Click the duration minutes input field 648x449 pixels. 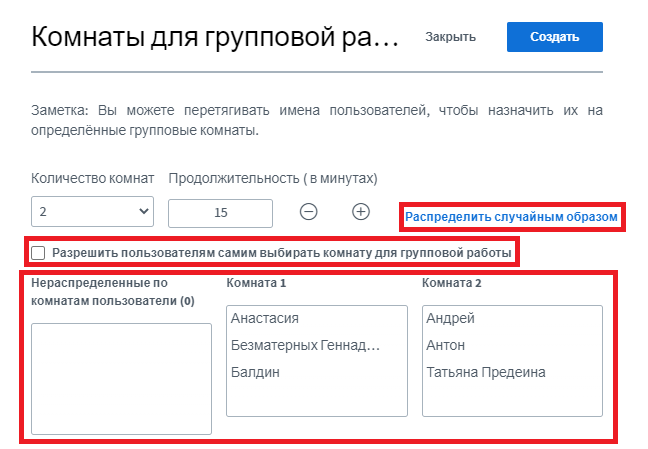(220, 213)
